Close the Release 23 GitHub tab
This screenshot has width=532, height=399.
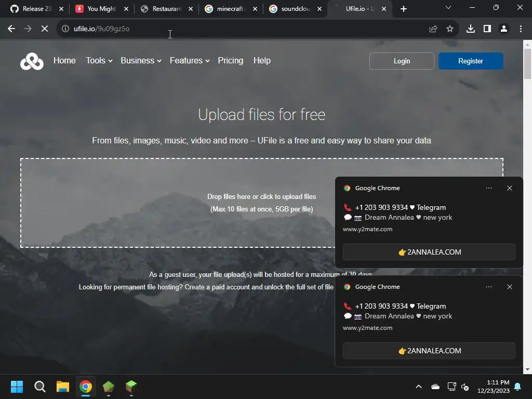click(x=61, y=9)
